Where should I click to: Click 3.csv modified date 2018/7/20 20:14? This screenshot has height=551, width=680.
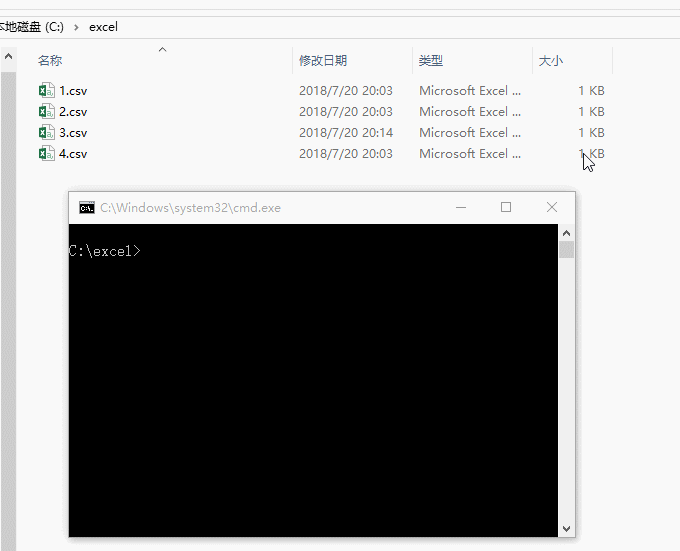pyautogui.click(x=346, y=132)
